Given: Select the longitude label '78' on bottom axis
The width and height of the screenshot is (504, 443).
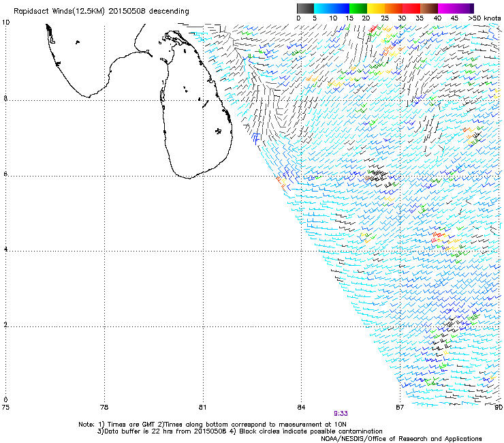Looking at the screenshot, I should click(x=104, y=408).
